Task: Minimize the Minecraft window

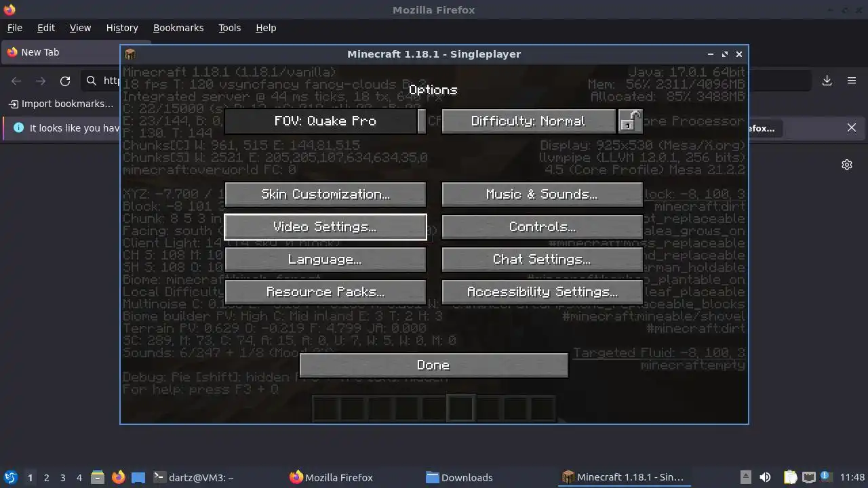Action: pos(711,54)
